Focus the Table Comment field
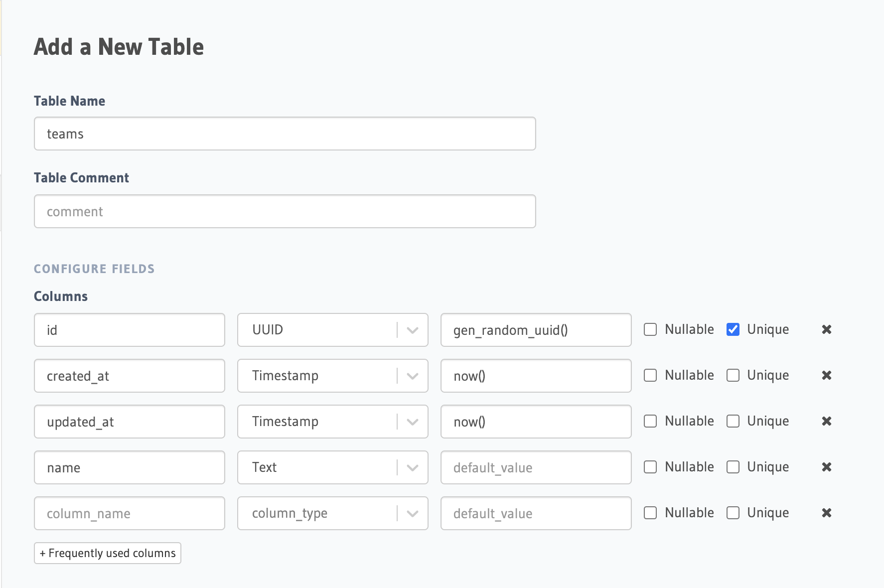884x588 pixels. 284,211
